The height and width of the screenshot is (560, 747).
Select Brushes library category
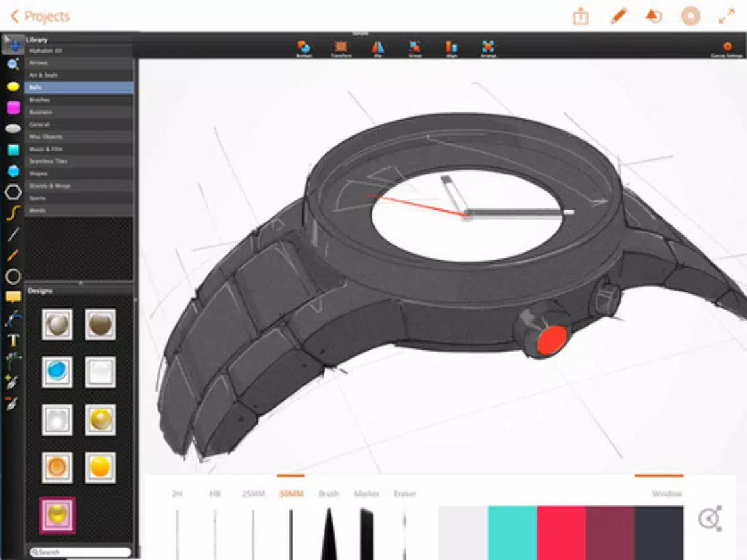[79, 99]
